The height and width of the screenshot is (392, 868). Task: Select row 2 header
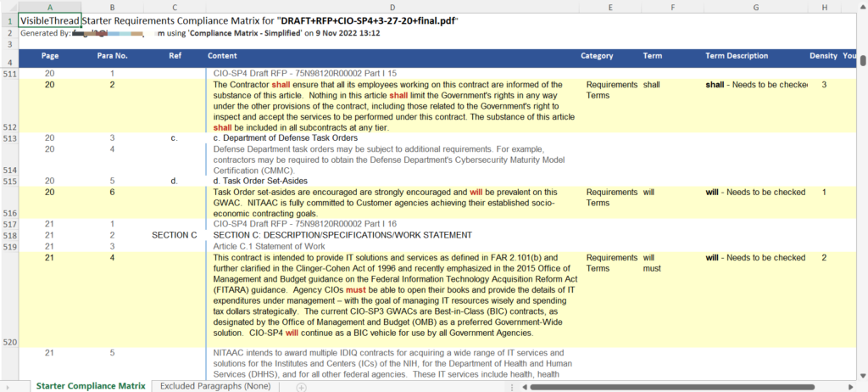[x=8, y=33]
